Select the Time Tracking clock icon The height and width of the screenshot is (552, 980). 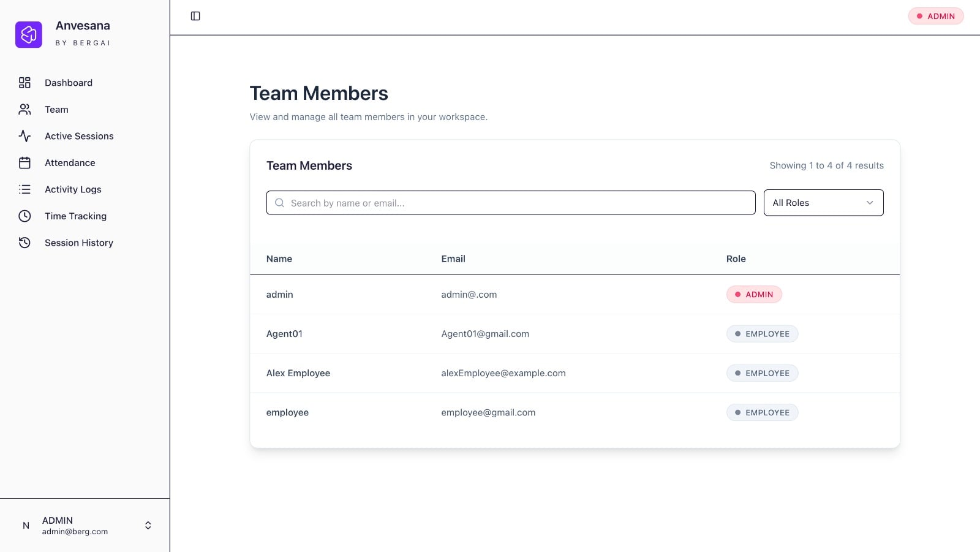point(24,216)
